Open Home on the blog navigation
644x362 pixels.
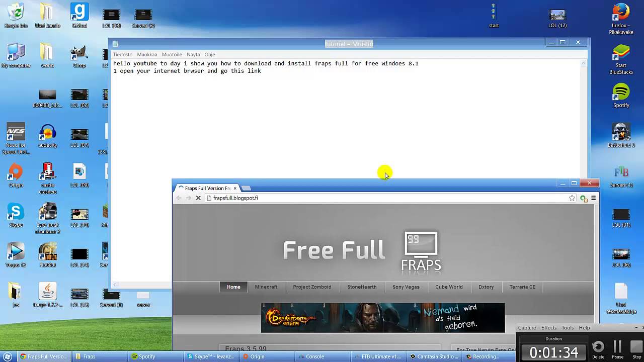click(233, 287)
